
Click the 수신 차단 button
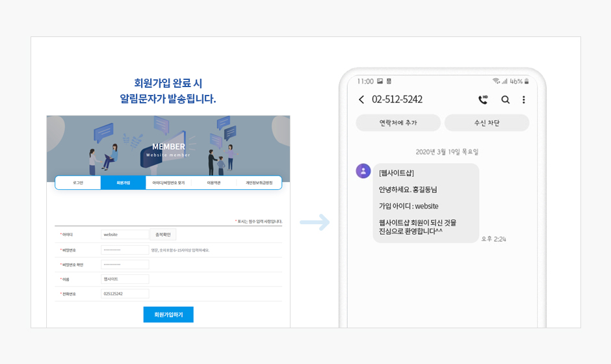click(487, 123)
